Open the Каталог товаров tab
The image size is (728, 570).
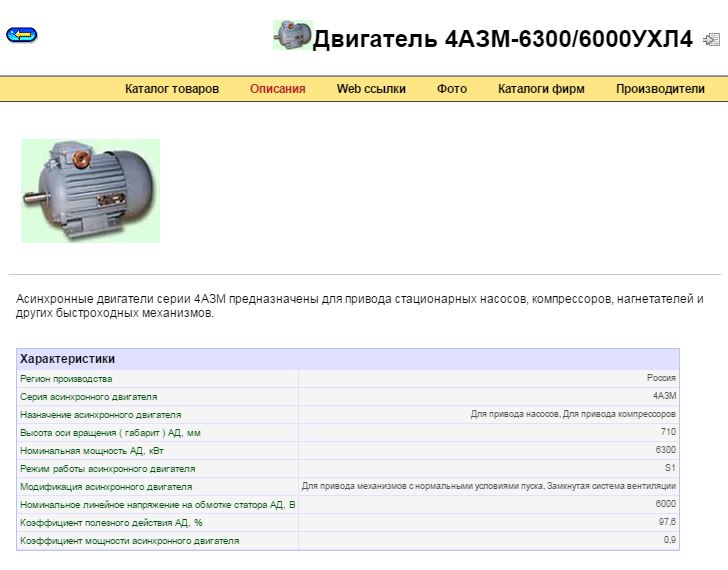(x=172, y=89)
